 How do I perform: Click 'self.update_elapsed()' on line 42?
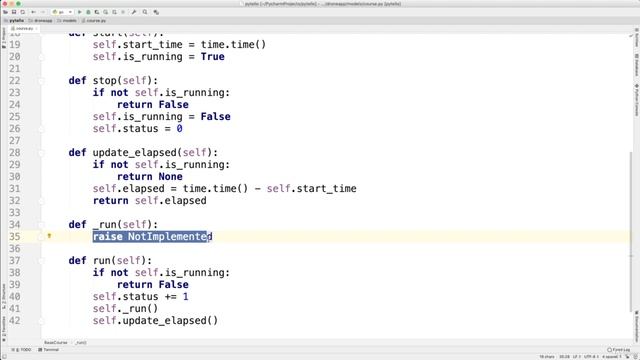pos(156,320)
